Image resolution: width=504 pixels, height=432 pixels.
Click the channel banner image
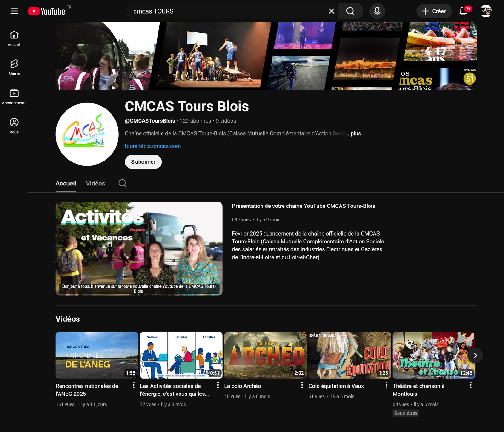coord(266,56)
